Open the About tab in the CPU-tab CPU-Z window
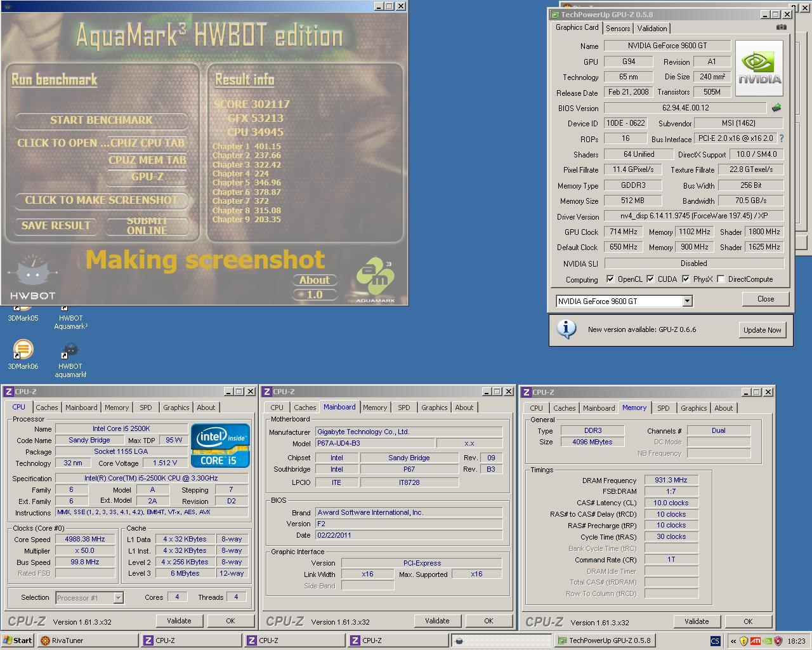Image resolution: width=812 pixels, height=650 pixels. (x=206, y=408)
